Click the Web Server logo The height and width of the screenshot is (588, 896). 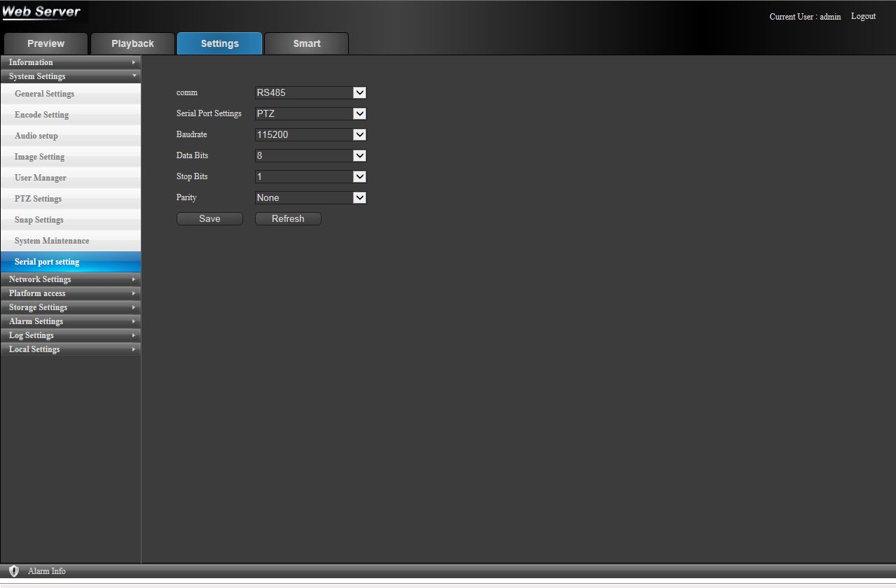(42, 12)
